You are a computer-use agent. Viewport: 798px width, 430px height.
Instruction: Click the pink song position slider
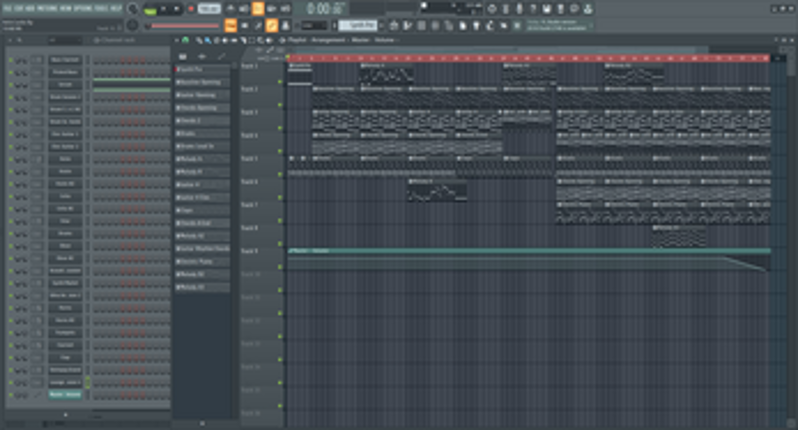[x=185, y=25]
